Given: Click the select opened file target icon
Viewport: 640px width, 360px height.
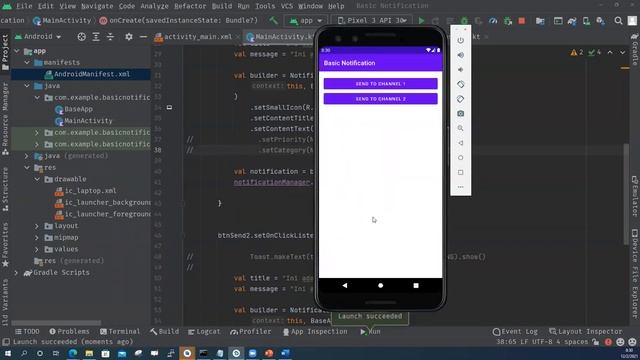Looking at the screenshot, I should [82, 37].
